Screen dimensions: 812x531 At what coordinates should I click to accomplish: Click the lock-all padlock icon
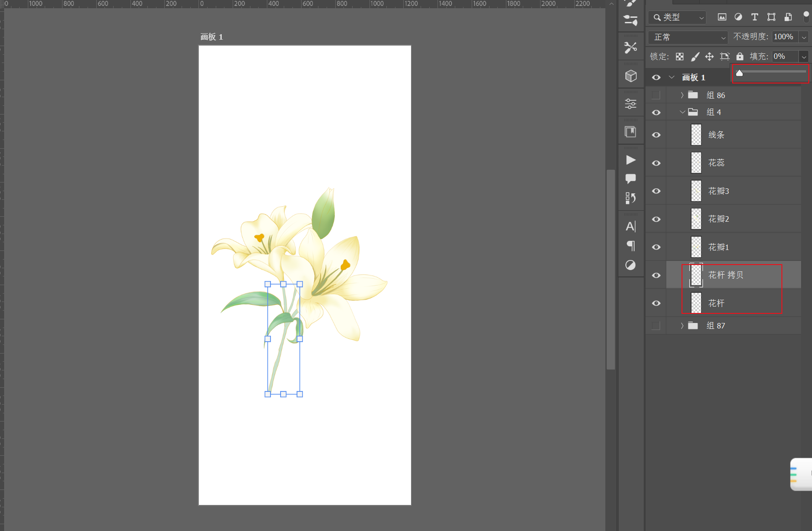(740, 57)
